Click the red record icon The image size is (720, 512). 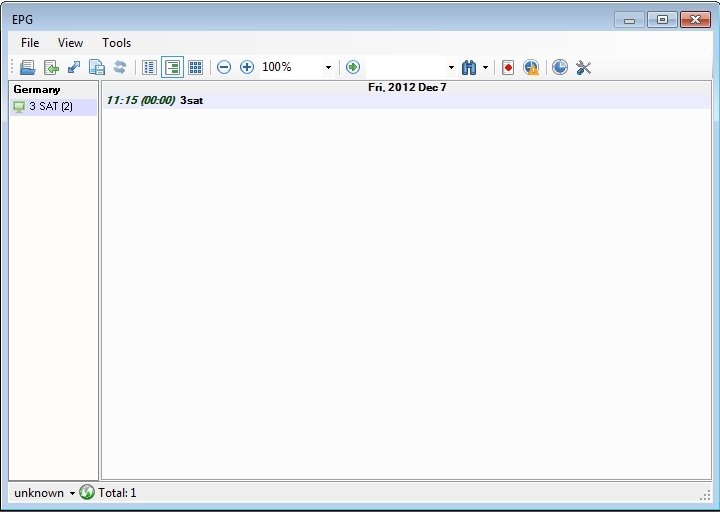pos(508,68)
